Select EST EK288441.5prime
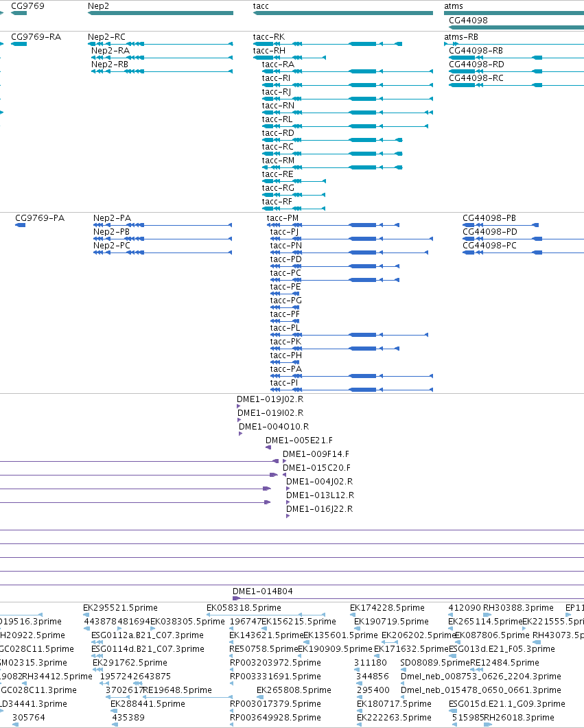 click(148, 704)
